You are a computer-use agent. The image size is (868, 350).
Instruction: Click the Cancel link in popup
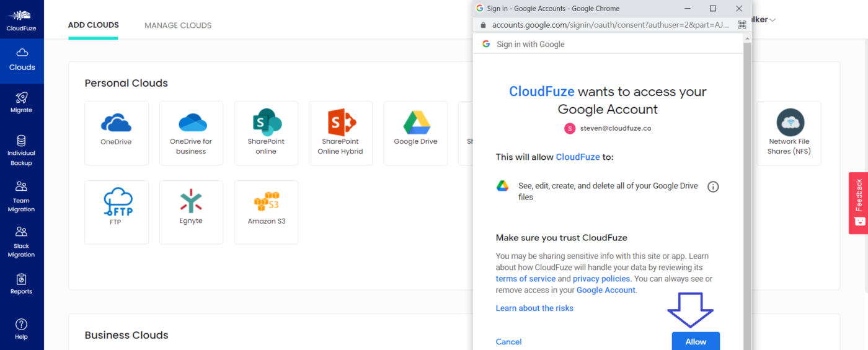[x=508, y=342]
